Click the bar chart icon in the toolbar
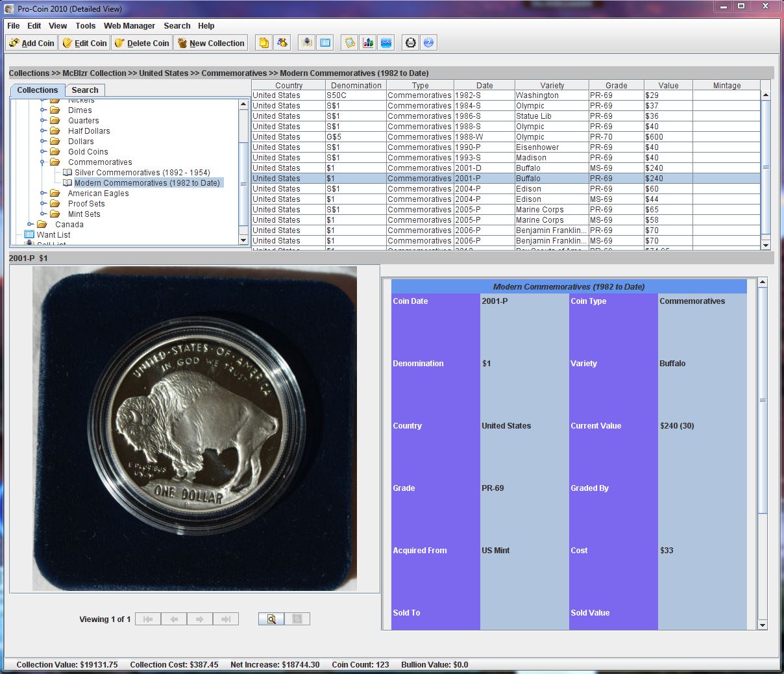 pos(368,43)
